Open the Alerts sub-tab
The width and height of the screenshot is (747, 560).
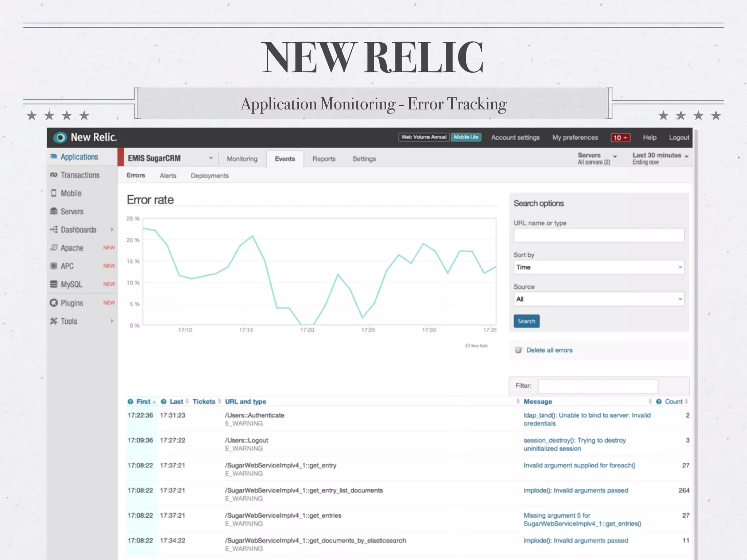tap(168, 176)
